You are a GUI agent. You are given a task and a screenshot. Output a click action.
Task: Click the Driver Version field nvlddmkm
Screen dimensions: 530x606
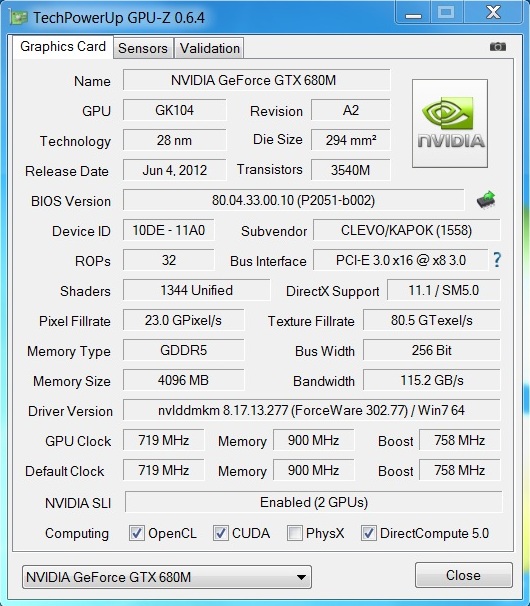click(x=312, y=410)
